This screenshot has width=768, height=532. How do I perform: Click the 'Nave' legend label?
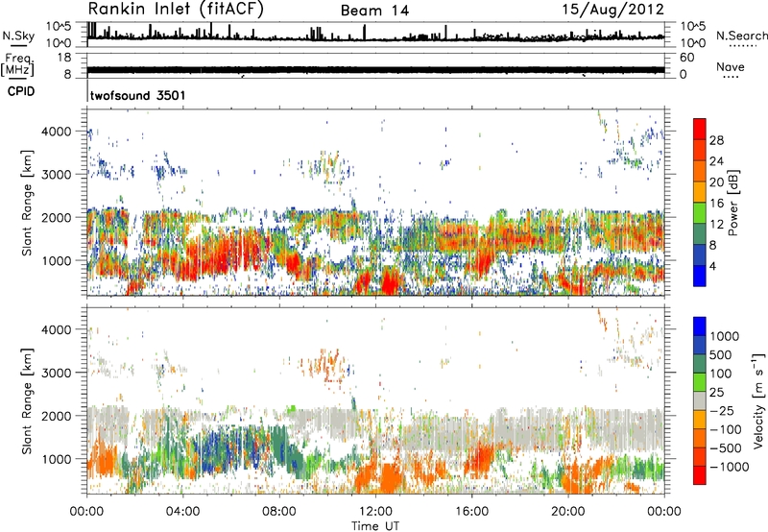[731, 67]
